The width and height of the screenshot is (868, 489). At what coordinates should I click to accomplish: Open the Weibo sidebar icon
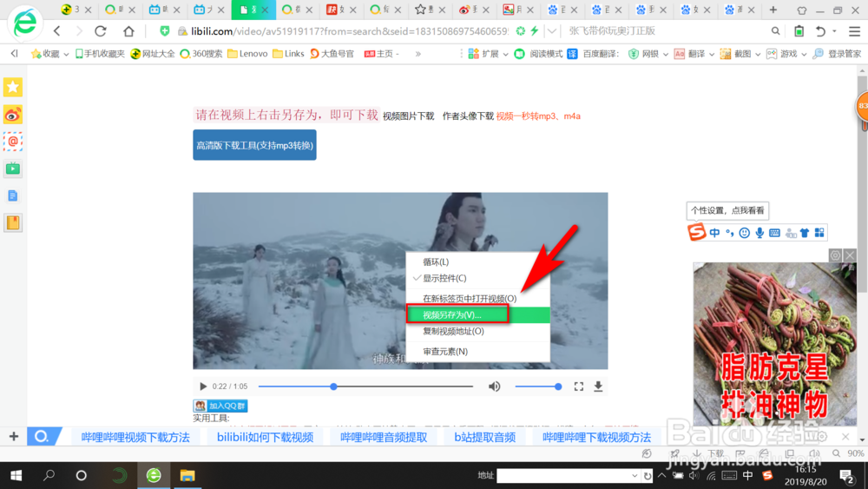13,115
